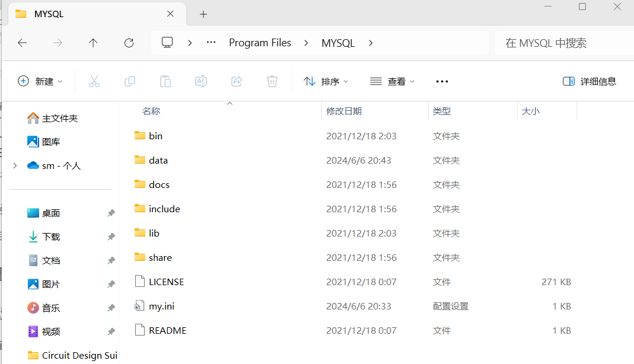Image resolution: width=634 pixels, height=364 pixels.
Task: Open 图库 in sidebar
Action: click(x=44, y=142)
